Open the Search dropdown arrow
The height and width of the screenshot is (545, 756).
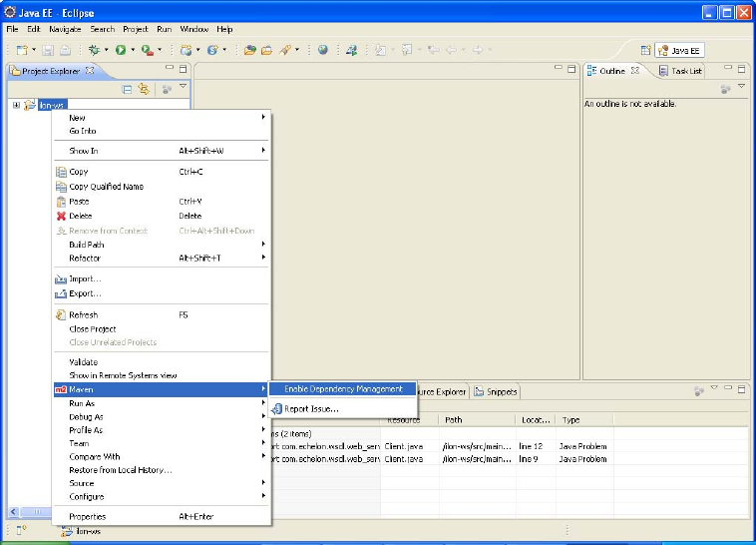[297, 50]
